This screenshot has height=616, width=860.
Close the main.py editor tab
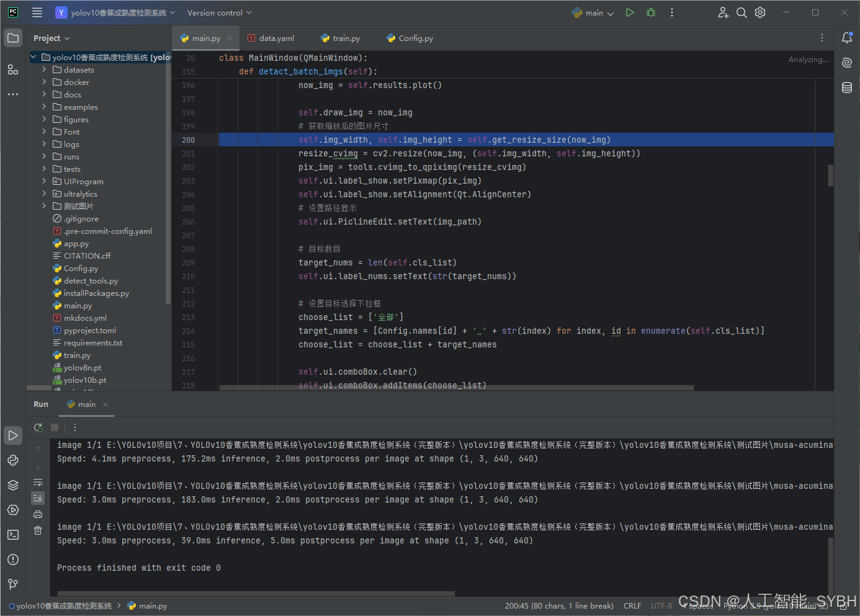[230, 38]
